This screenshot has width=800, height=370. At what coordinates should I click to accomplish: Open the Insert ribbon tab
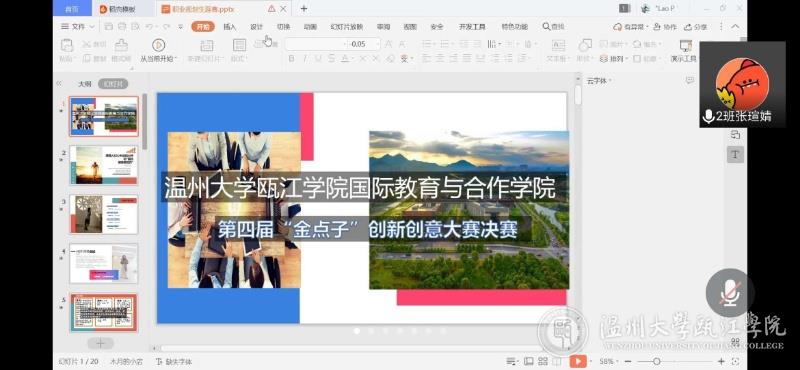click(x=230, y=27)
